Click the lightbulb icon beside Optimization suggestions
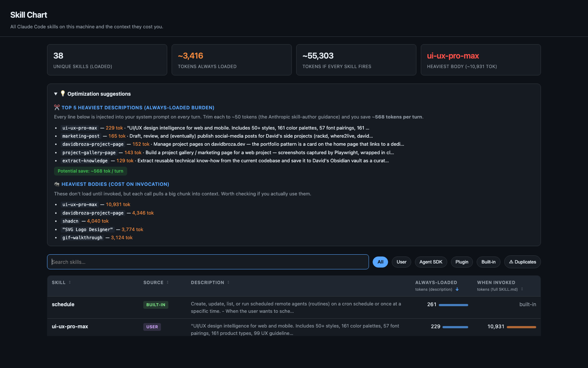The image size is (588, 368). (63, 93)
